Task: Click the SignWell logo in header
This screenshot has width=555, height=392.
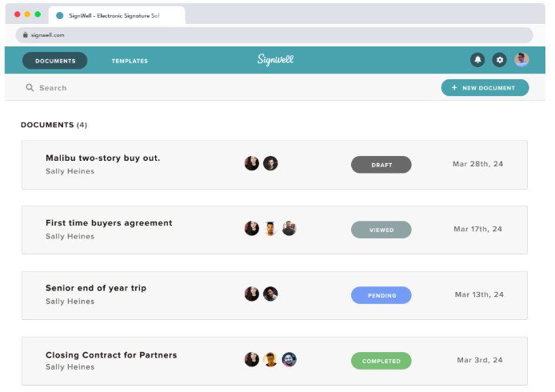Action: pyautogui.click(x=276, y=60)
